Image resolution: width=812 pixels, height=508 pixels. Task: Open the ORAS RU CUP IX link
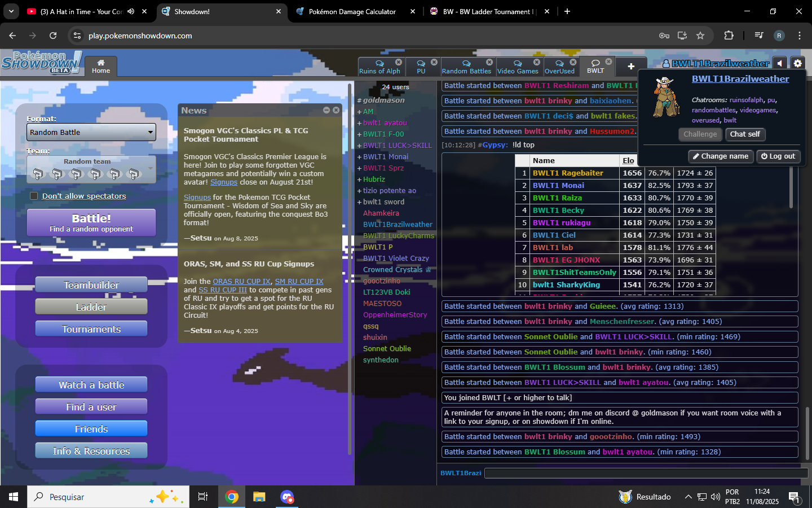coord(241,281)
